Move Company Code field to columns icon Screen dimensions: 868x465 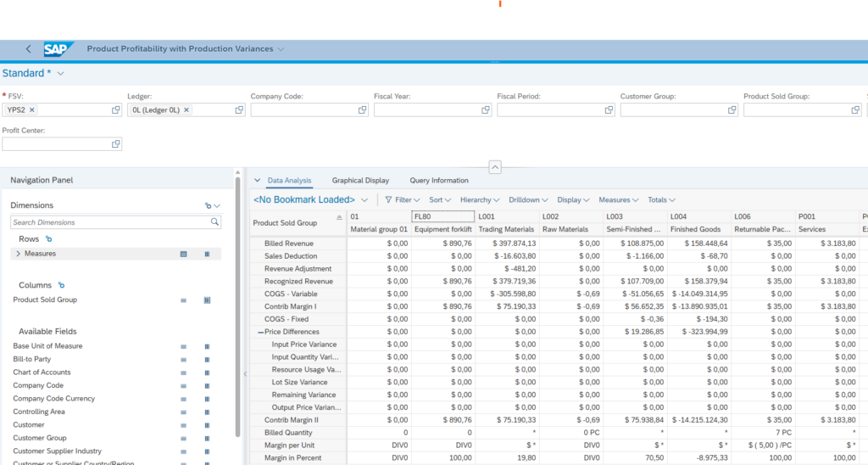(207, 386)
